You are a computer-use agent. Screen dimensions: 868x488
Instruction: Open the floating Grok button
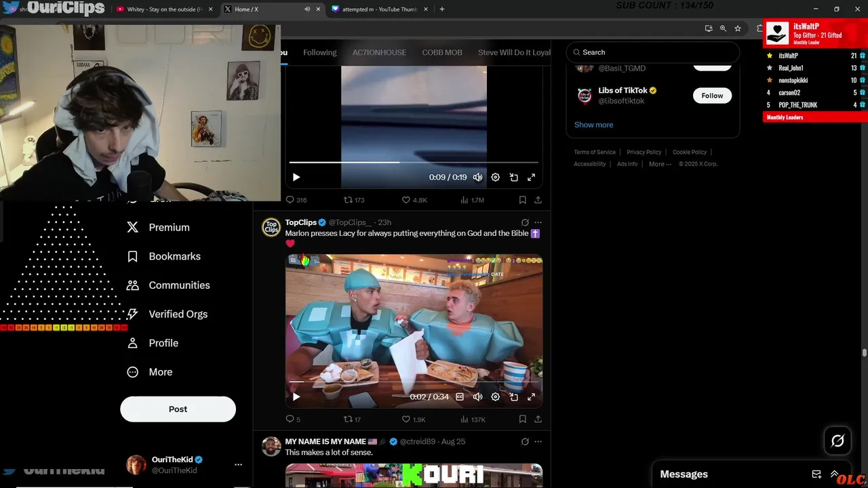(x=837, y=441)
